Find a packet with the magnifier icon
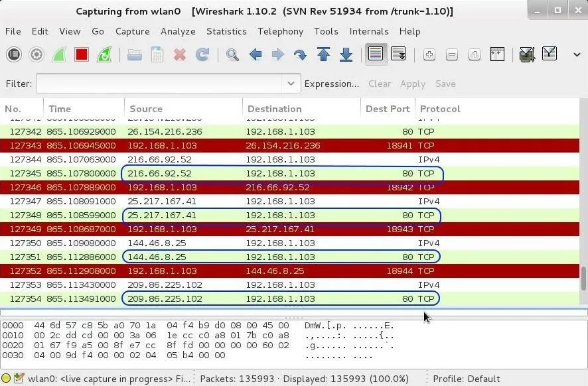Image resolution: width=588 pixels, height=386 pixels. (232, 54)
